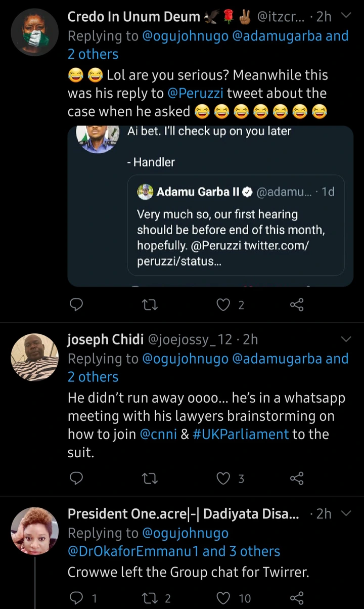The width and height of the screenshot is (364, 609).
Task: Share President One.acre's tweet
Action: 297,598
